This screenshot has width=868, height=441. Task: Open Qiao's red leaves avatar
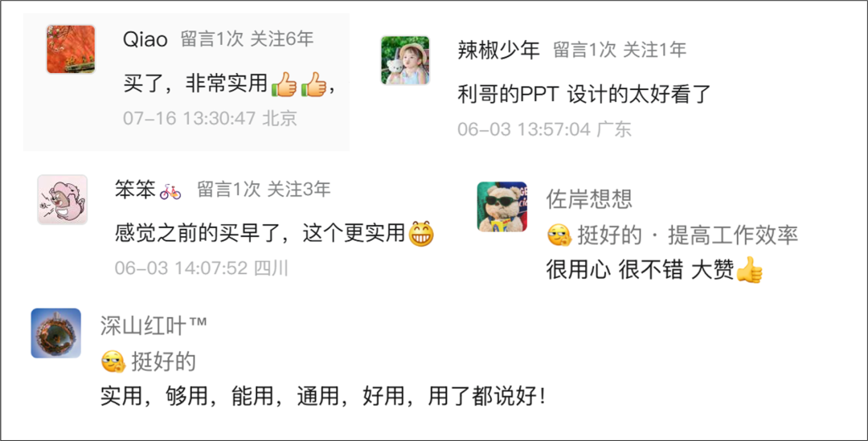(71, 49)
